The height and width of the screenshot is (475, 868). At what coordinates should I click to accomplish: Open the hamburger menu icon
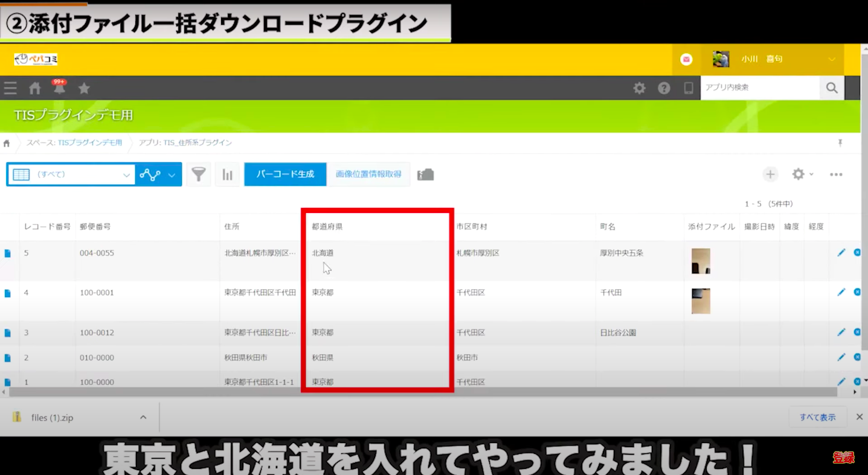coord(10,88)
